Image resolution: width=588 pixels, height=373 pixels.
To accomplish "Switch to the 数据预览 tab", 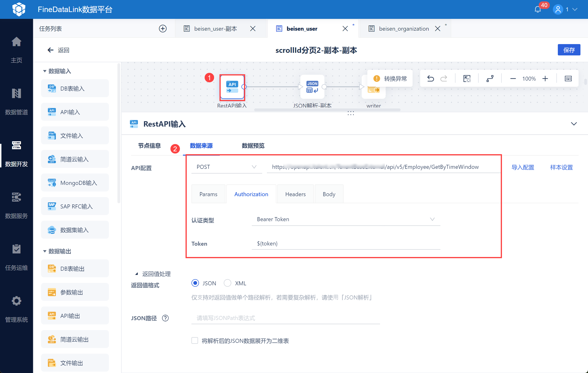I will (x=253, y=146).
